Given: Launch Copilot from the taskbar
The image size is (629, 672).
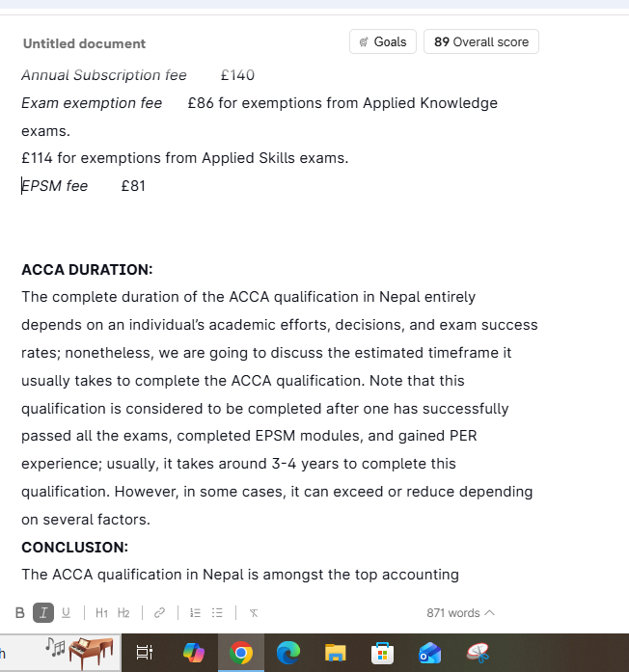Looking at the screenshot, I should point(194,654).
